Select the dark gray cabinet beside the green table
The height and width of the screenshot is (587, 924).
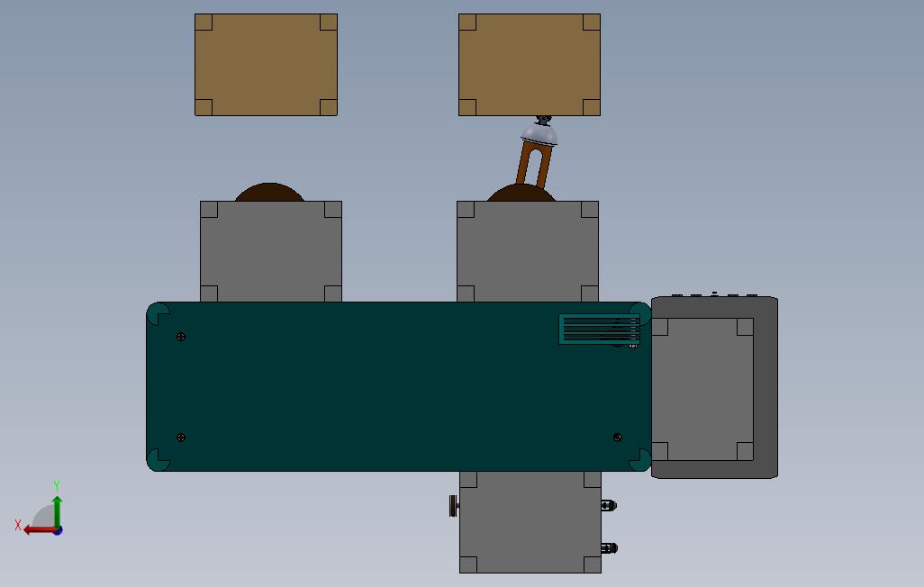pos(766,388)
